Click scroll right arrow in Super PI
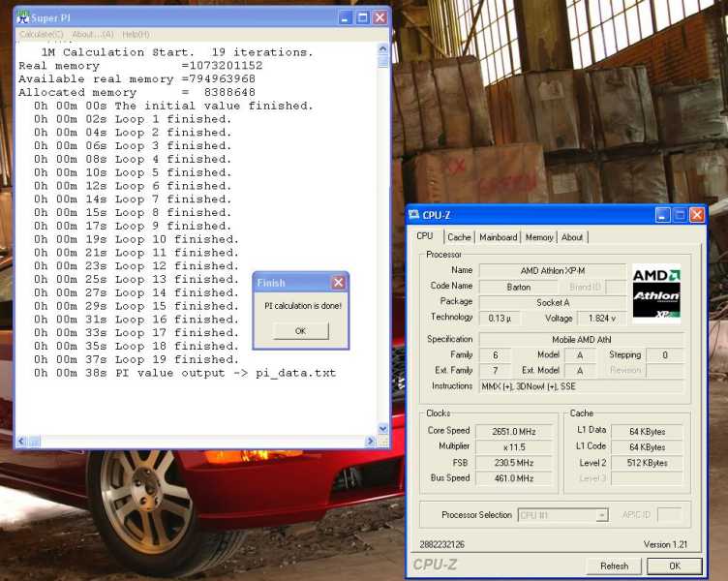 pos(370,441)
